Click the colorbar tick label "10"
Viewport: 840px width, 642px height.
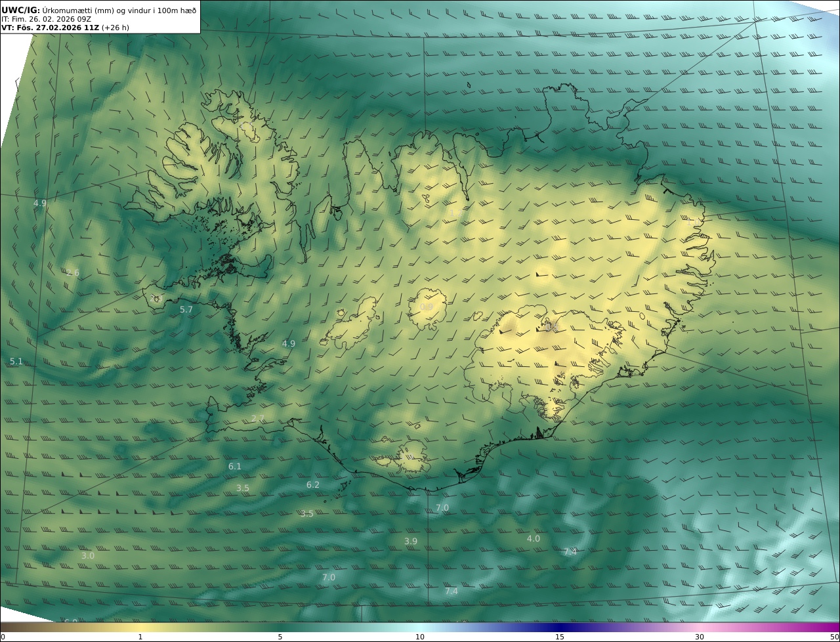click(420, 637)
